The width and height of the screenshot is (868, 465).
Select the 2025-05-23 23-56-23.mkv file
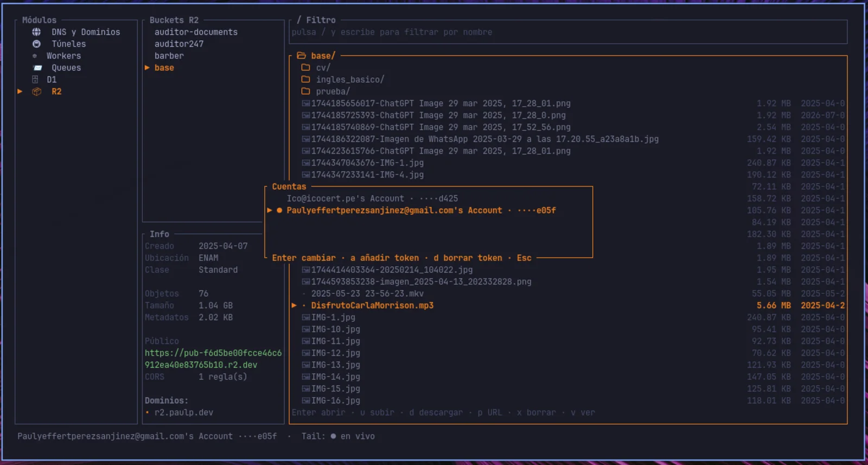coord(367,294)
